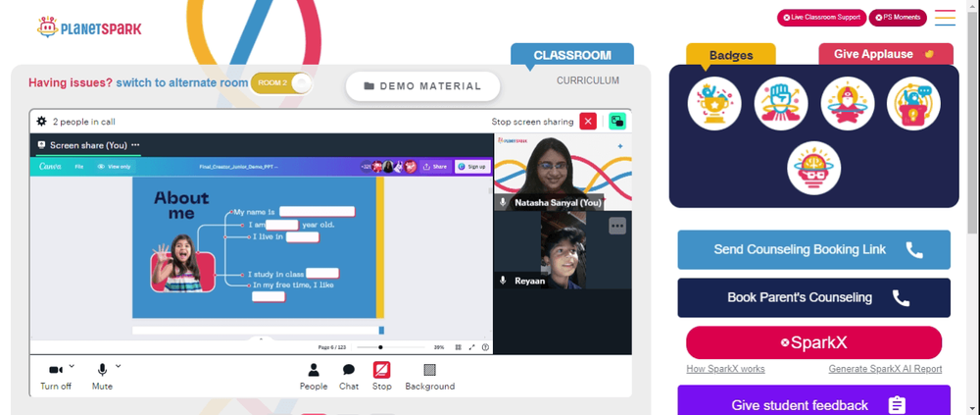This screenshot has width=980, height=415.
Task: Launch SparkX button
Action: point(813,342)
